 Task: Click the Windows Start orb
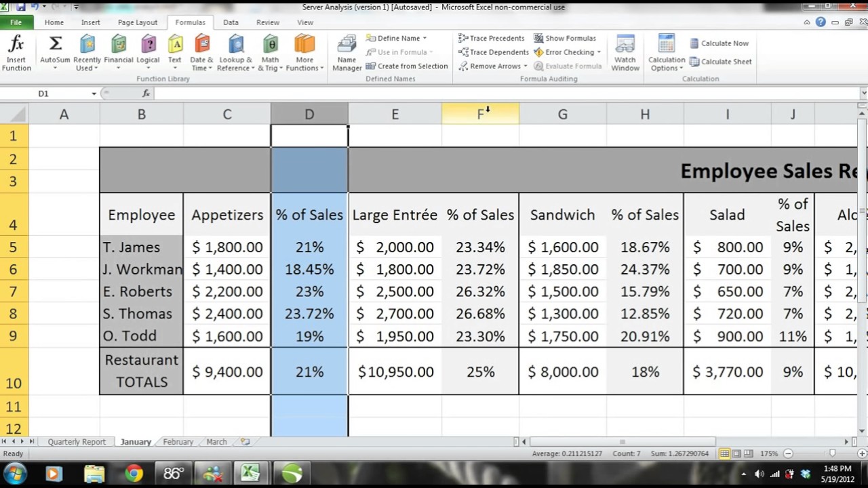15,473
